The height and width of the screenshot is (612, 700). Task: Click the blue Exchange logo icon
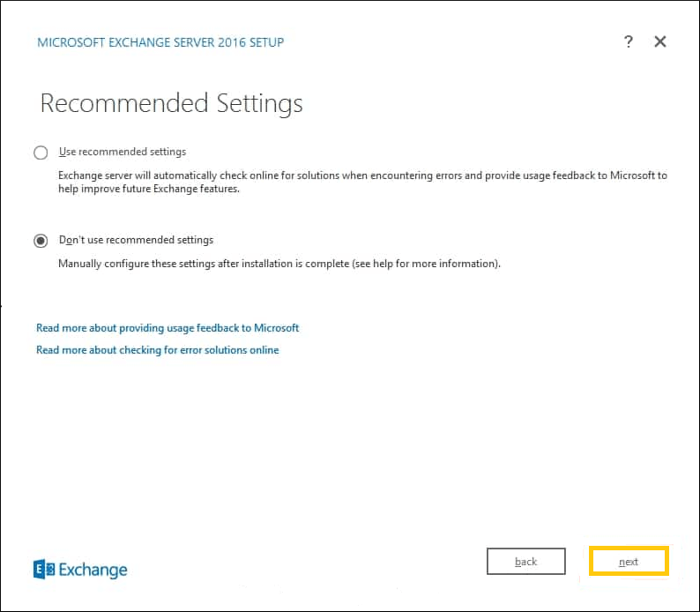(x=44, y=569)
